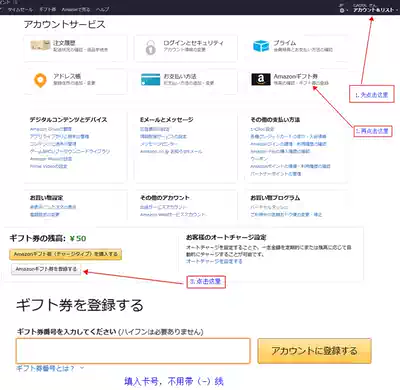The height and width of the screenshot is (390, 400).
Task: Open the language globe selector in header
Action: tap(342, 10)
